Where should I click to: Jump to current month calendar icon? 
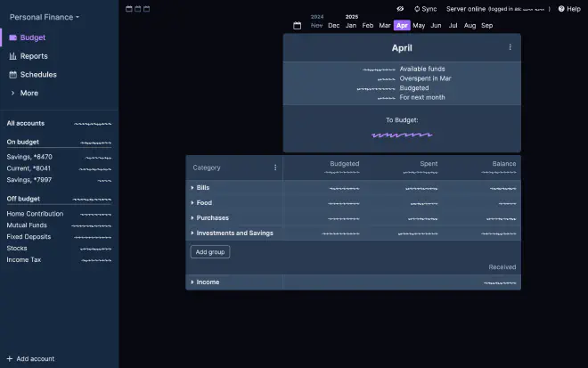click(x=297, y=26)
